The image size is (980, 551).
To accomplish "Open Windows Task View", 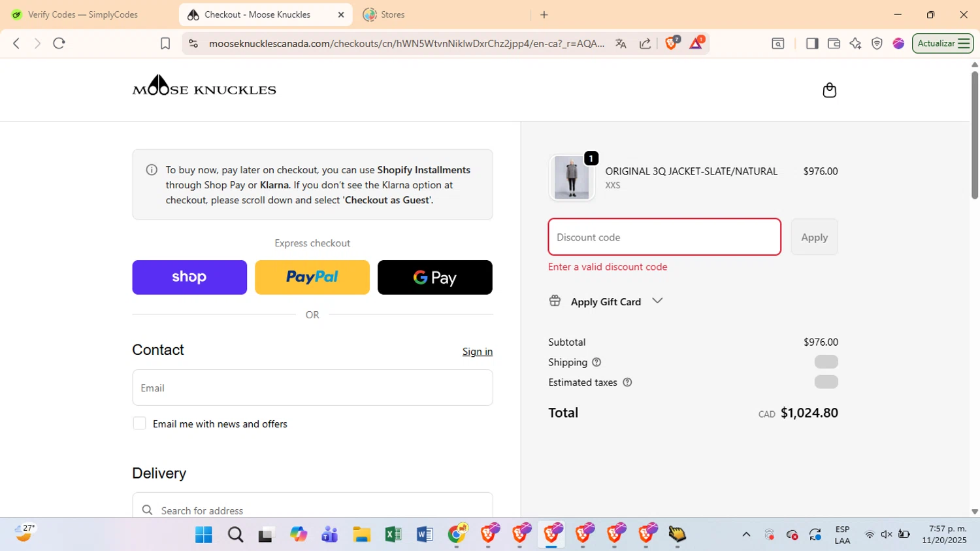I will [x=267, y=535].
